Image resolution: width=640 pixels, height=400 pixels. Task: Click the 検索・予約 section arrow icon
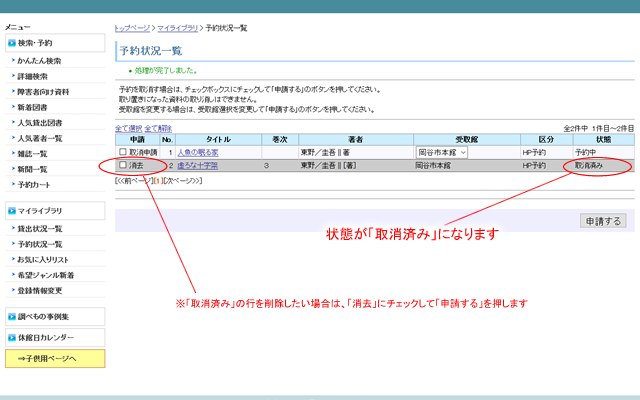point(11,43)
